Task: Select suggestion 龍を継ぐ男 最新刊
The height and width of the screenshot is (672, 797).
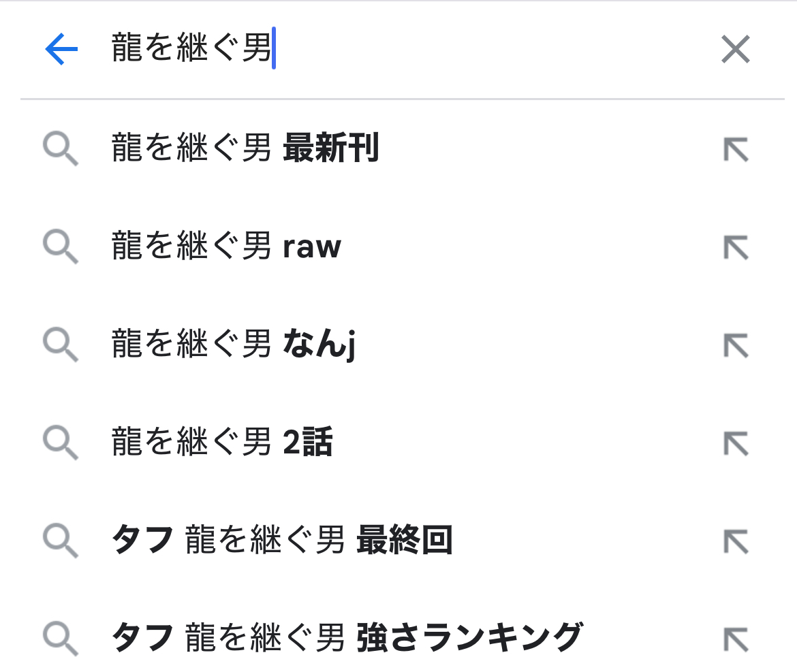Action: pyautogui.click(x=245, y=148)
